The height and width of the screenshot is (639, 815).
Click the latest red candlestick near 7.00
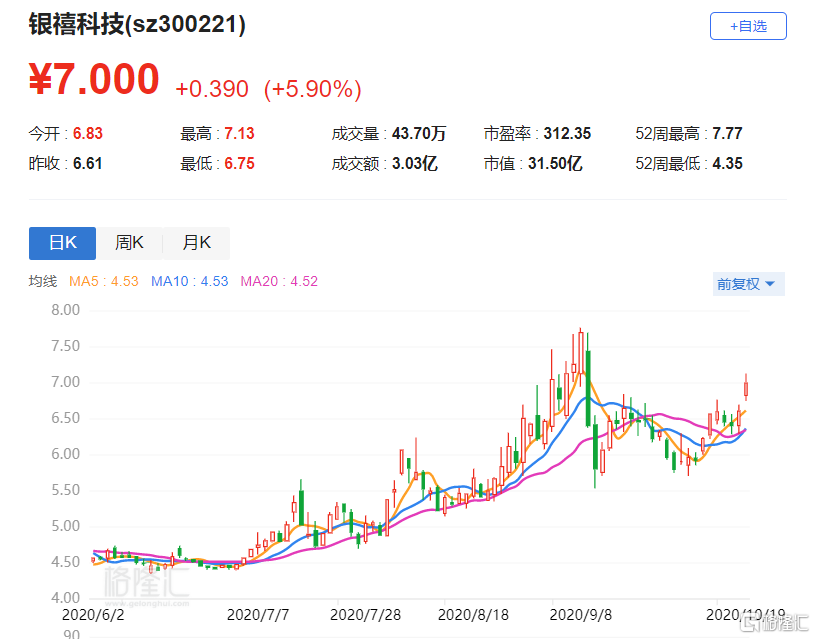[746, 388]
